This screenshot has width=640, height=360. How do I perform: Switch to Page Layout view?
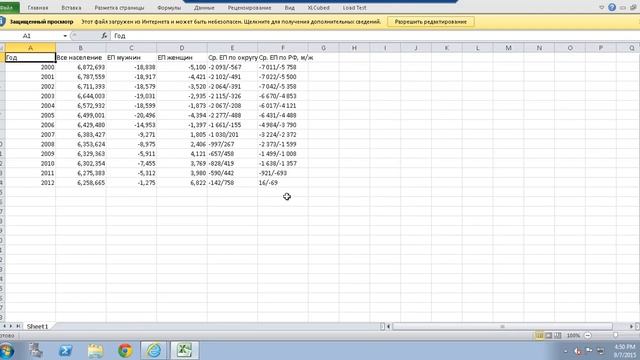click(x=549, y=336)
